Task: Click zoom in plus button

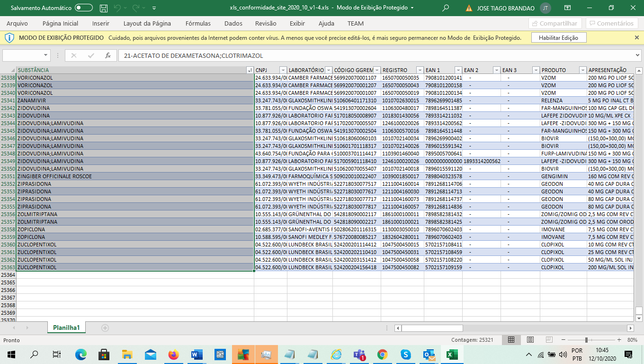Action: click(619, 340)
